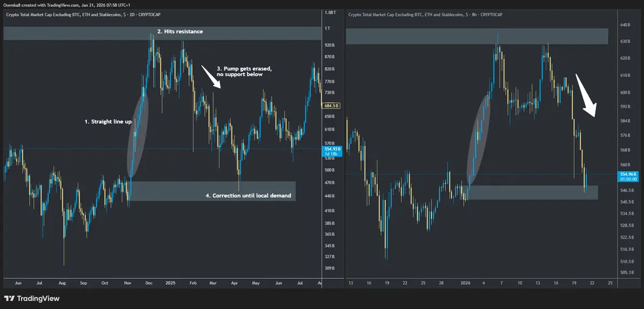Click the 345B price axis label
Screen dimensions: 644x309
330,246
